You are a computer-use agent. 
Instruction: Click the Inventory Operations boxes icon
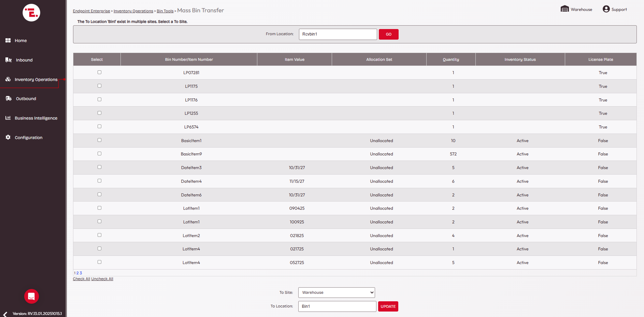tap(8, 79)
